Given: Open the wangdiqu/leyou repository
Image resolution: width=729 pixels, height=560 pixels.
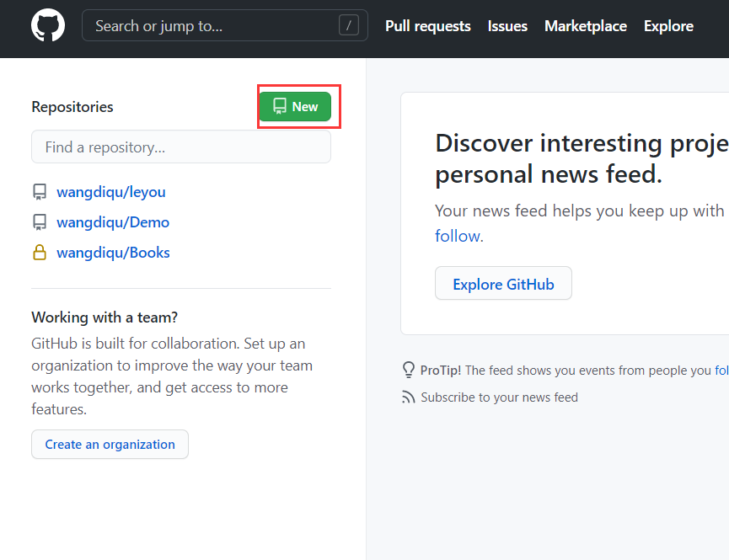Looking at the screenshot, I should [x=111, y=192].
